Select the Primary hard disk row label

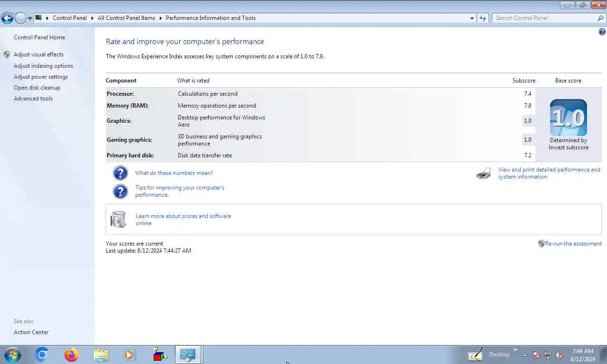click(130, 155)
